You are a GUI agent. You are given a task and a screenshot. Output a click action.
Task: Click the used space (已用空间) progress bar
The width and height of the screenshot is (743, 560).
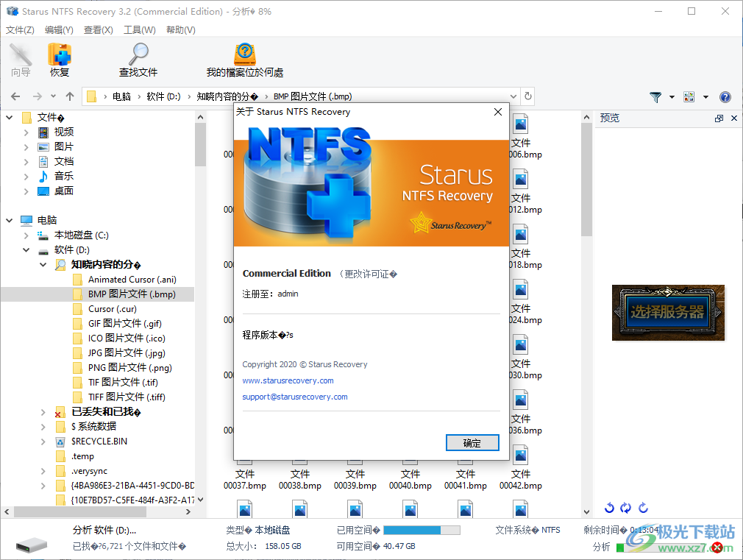[422, 530]
